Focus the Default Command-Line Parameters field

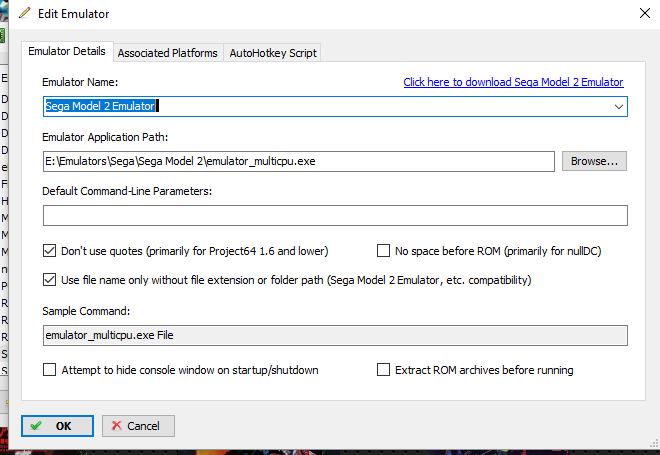(335, 216)
